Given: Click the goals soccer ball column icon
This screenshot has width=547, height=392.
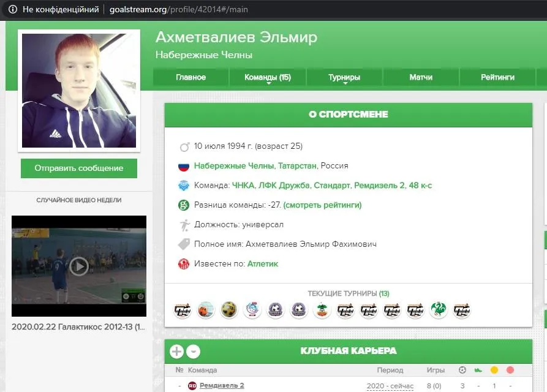Looking at the screenshot, I should [462, 371].
